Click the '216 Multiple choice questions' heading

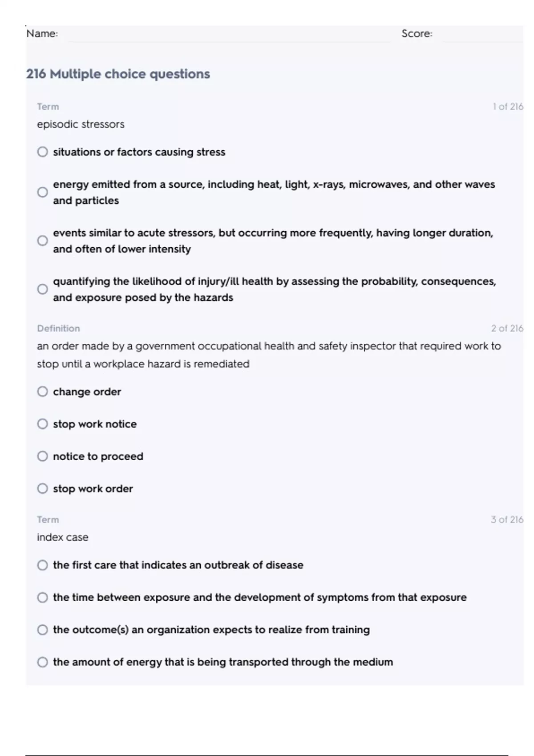(x=118, y=74)
